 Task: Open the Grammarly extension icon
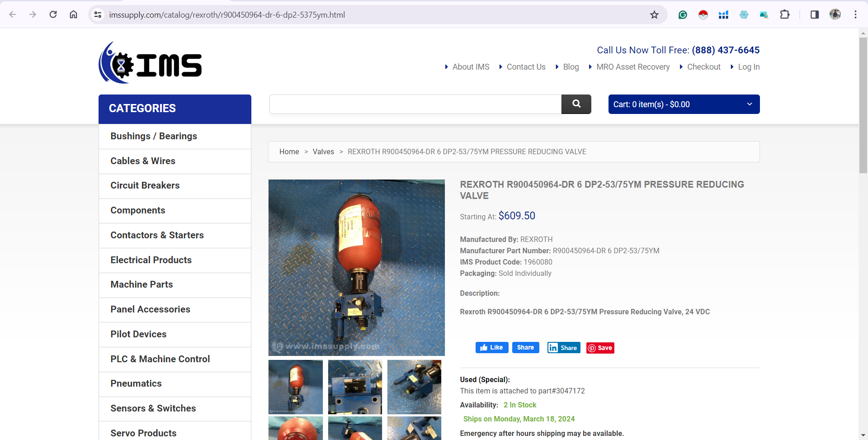click(683, 15)
